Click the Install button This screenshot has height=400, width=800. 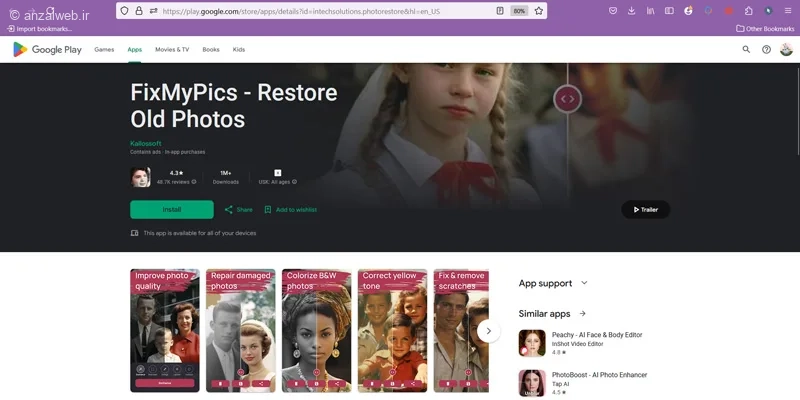tap(172, 210)
